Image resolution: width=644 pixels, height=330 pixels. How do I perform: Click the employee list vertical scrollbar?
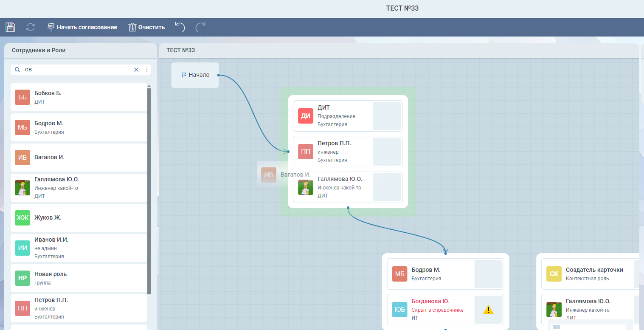(149, 191)
